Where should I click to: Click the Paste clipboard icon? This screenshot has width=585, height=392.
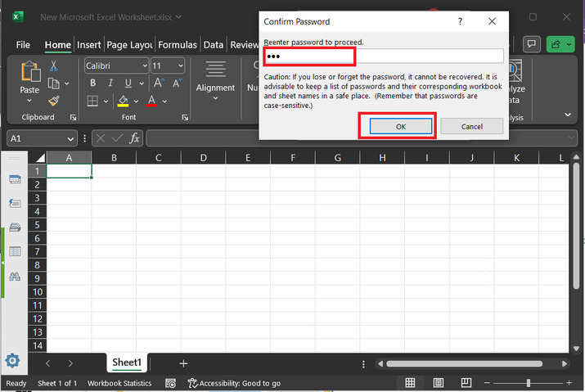[30, 72]
